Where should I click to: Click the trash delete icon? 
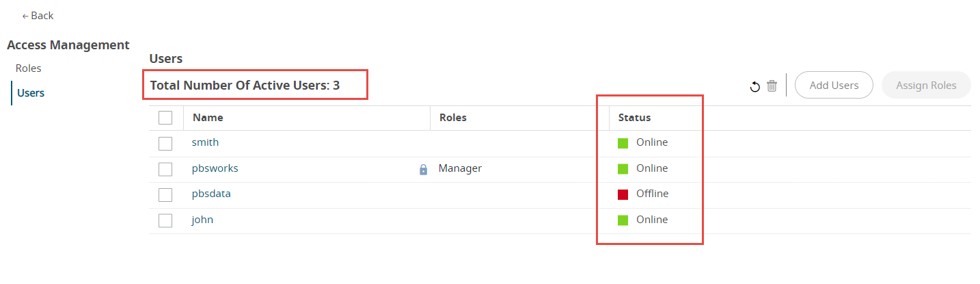pyautogui.click(x=772, y=86)
